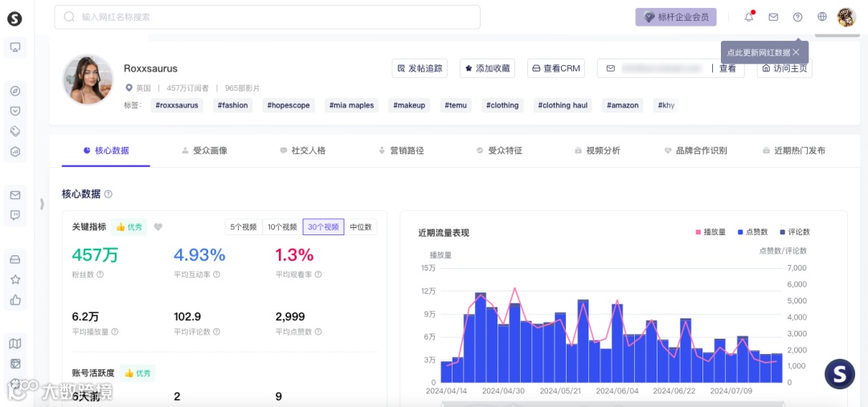Click the #temu tag
The width and height of the screenshot is (868, 407).
click(456, 105)
